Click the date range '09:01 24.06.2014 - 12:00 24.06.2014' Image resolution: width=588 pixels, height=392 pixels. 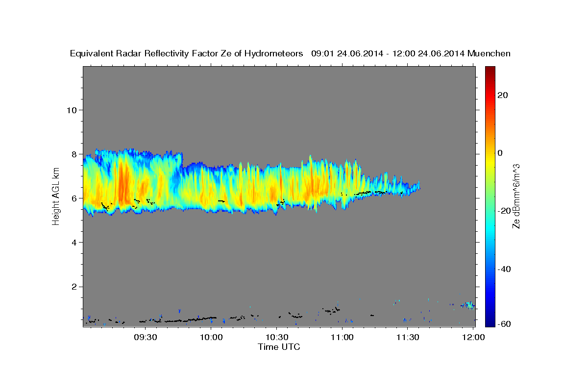tap(388, 53)
